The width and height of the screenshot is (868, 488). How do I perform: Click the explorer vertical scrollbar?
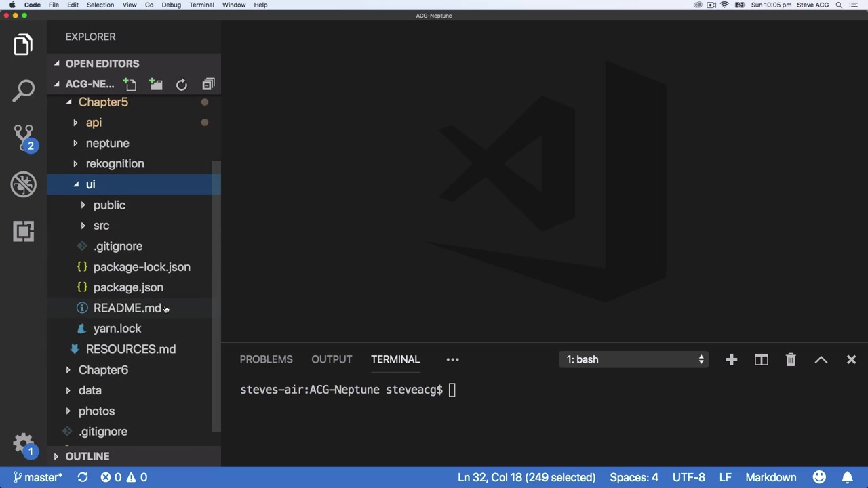click(216, 297)
